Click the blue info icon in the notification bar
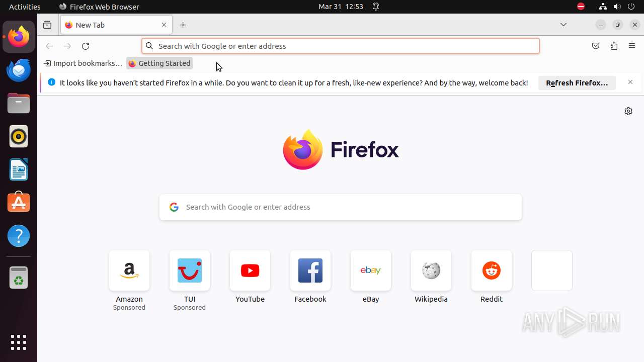This screenshot has width=644, height=362. [x=51, y=82]
